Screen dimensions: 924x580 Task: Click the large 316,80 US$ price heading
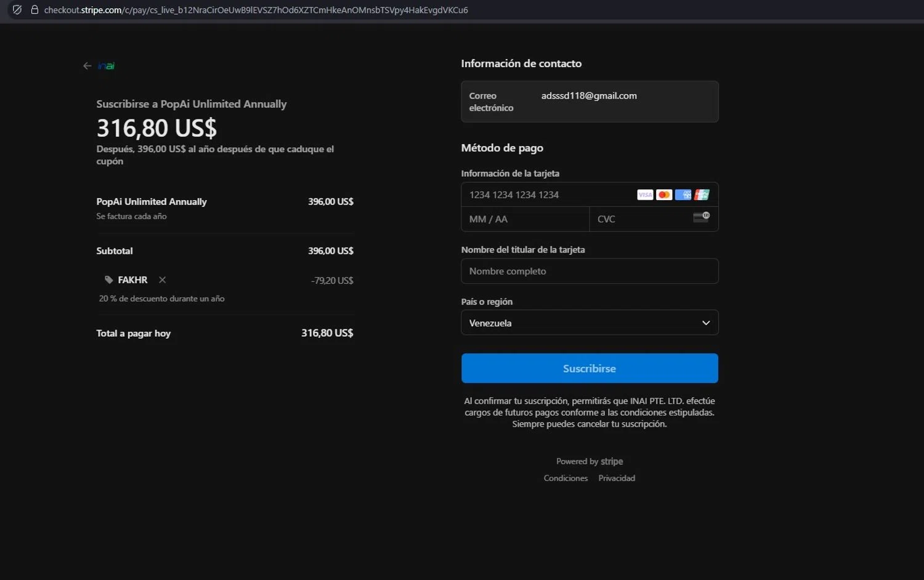156,128
